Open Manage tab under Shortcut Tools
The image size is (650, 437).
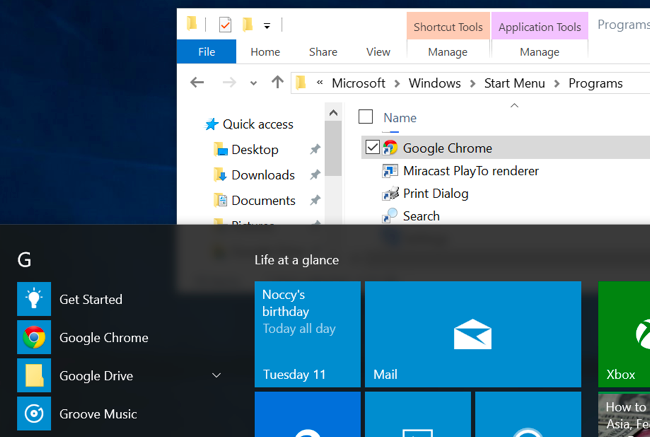[x=448, y=52]
